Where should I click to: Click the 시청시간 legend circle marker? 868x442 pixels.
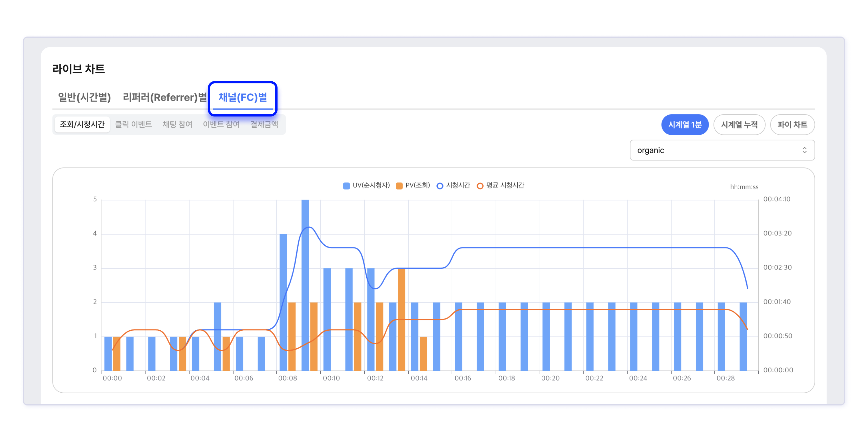[439, 186]
